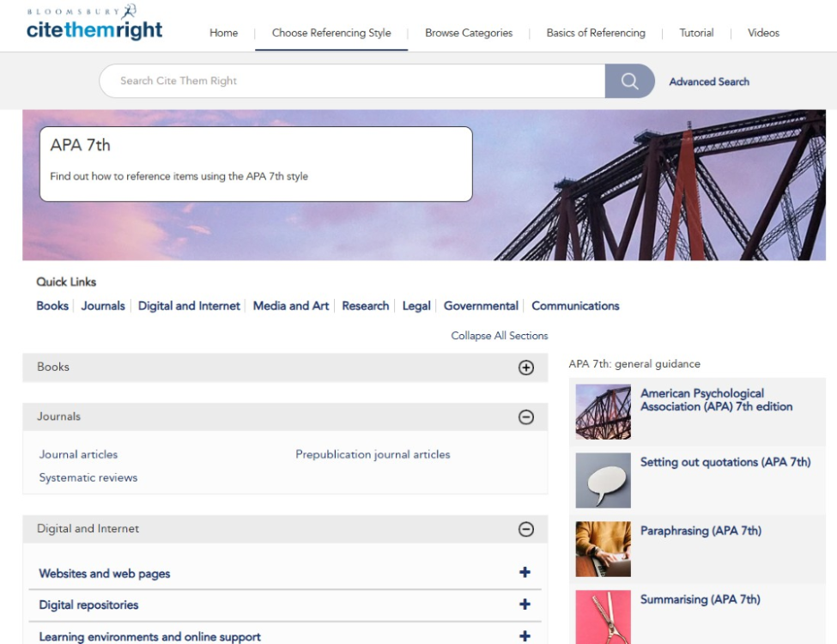Image resolution: width=837 pixels, height=644 pixels.
Task: Jump to Communications quick link
Action: click(575, 306)
